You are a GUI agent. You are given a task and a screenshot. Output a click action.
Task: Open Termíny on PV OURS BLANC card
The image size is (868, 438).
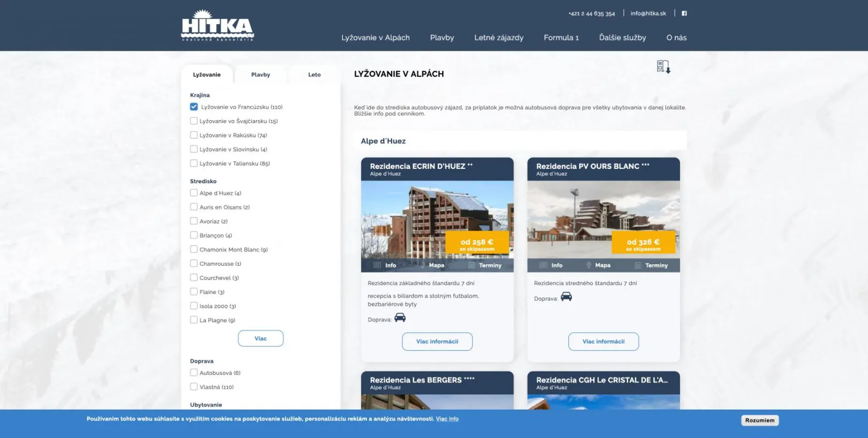coord(651,265)
